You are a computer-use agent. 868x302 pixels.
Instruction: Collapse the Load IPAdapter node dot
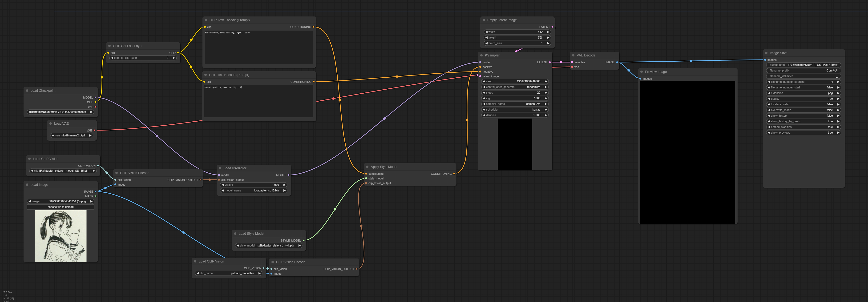pyautogui.click(x=220, y=168)
